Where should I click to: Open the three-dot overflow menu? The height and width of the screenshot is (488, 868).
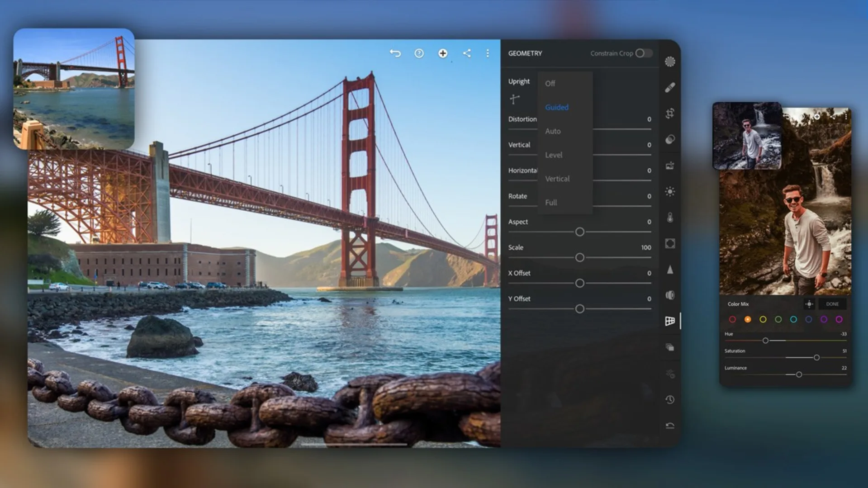(488, 53)
